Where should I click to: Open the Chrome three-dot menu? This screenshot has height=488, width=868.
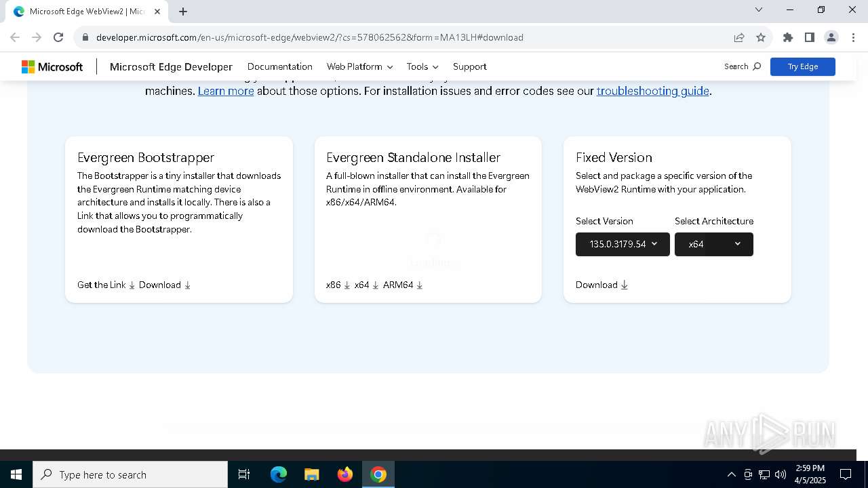tap(853, 37)
